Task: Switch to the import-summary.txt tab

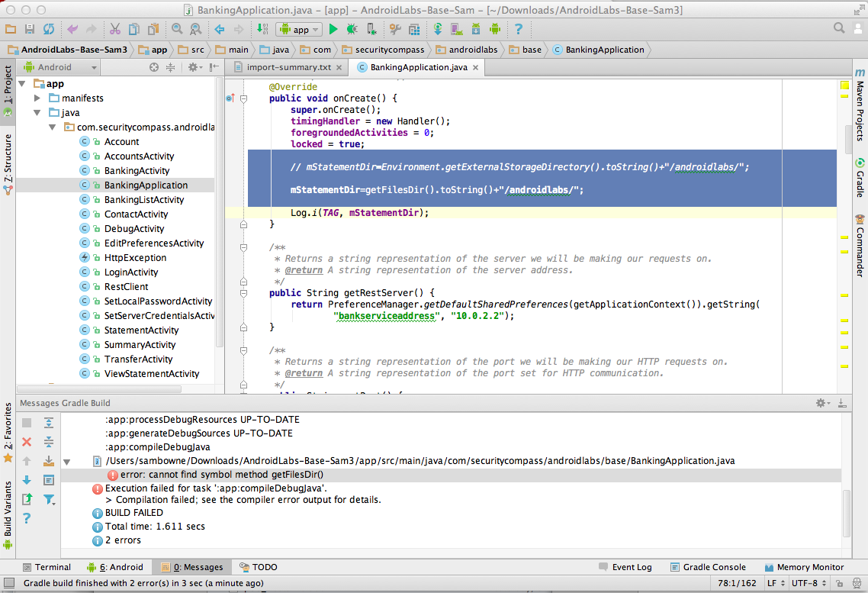Action: pos(288,67)
